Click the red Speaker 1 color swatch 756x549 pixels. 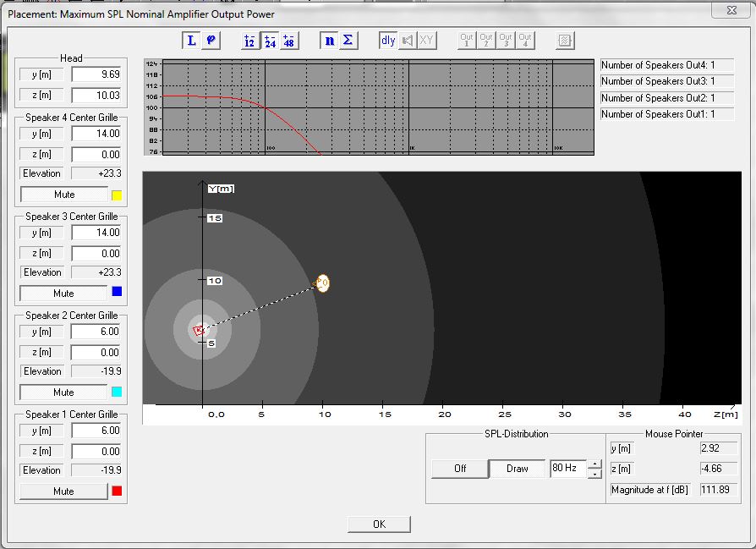[x=117, y=491]
